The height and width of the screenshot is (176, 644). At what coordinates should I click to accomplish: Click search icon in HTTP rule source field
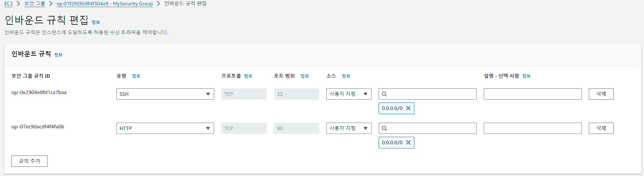(384, 128)
